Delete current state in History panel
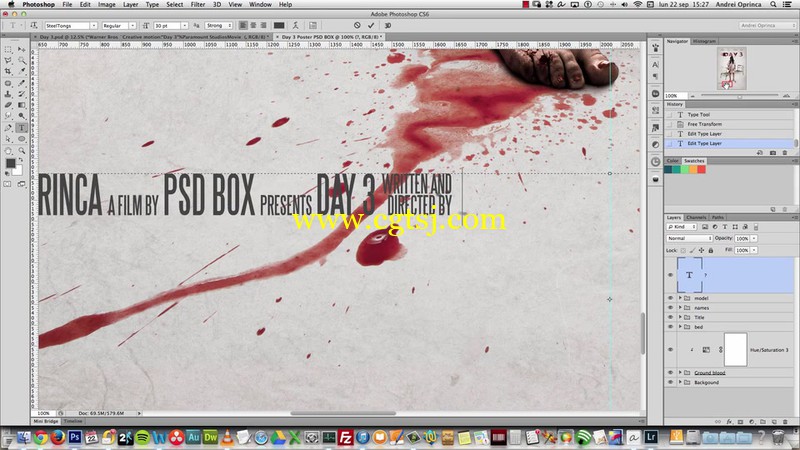Image resolution: width=800 pixels, height=450 pixels. [x=785, y=153]
